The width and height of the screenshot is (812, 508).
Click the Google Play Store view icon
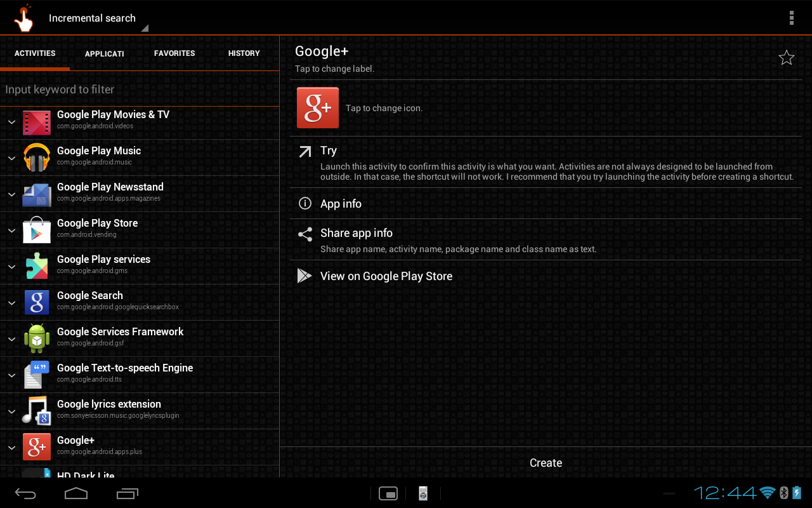pyautogui.click(x=304, y=276)
